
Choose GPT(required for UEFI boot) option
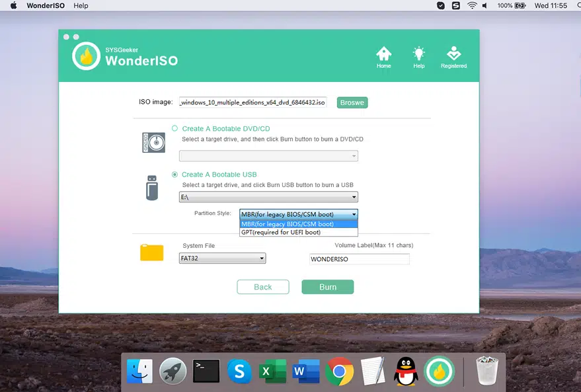coord(298,232)
